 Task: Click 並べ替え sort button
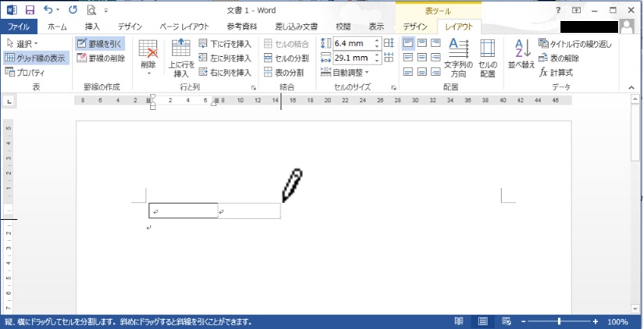click(x=521, y=55)
